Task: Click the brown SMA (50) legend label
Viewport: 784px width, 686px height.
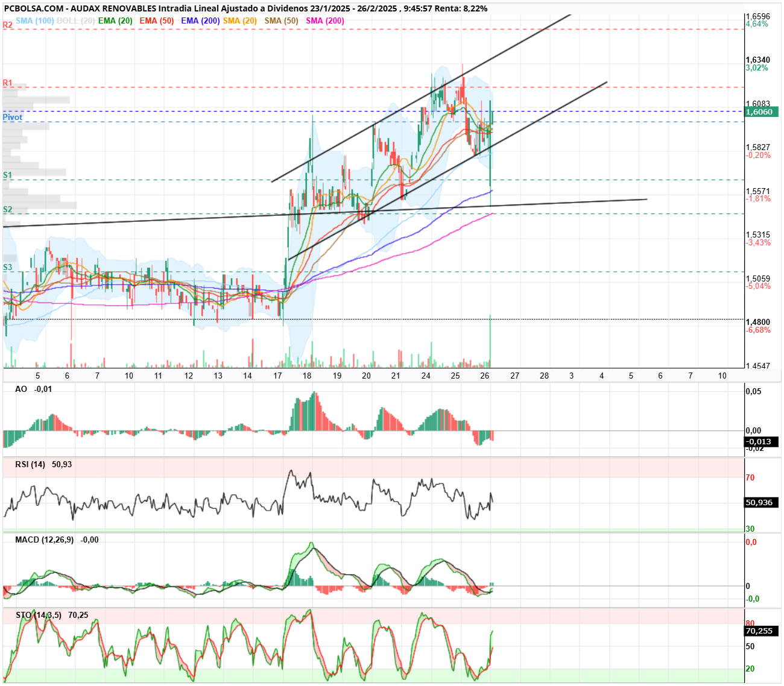Action: (282, 20)
